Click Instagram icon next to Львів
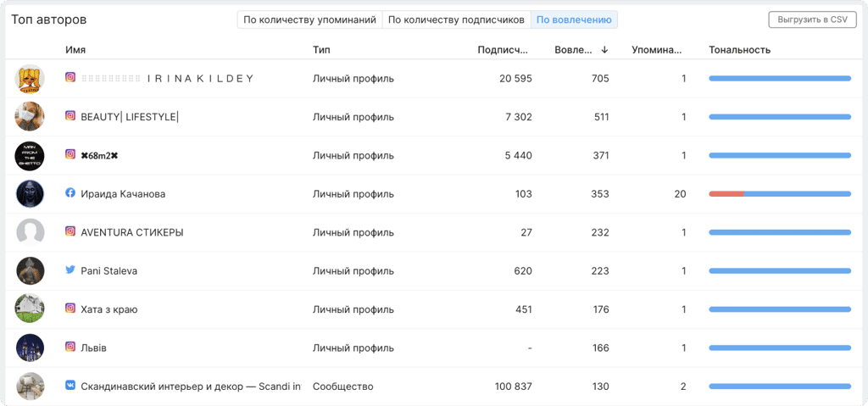The height and width of the screenshot is (406, 868). [x=70, y=348]
